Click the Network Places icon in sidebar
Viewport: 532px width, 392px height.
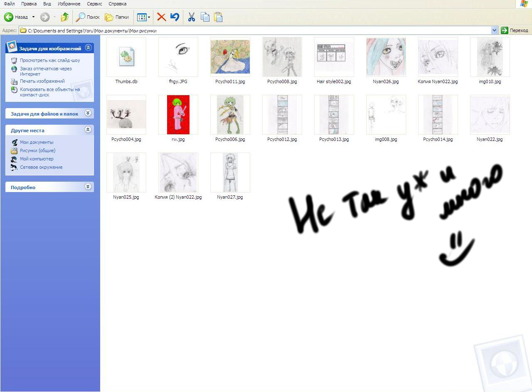[14, 167]
